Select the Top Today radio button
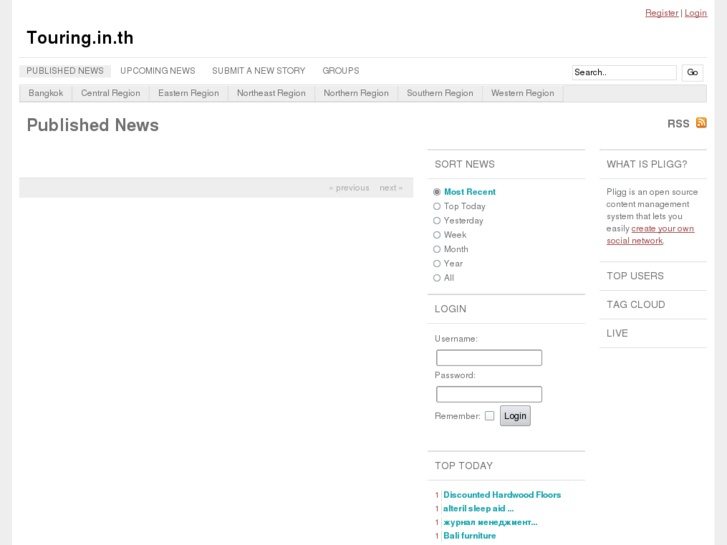This screenshot has width=727, height=545. click(437, 206)
